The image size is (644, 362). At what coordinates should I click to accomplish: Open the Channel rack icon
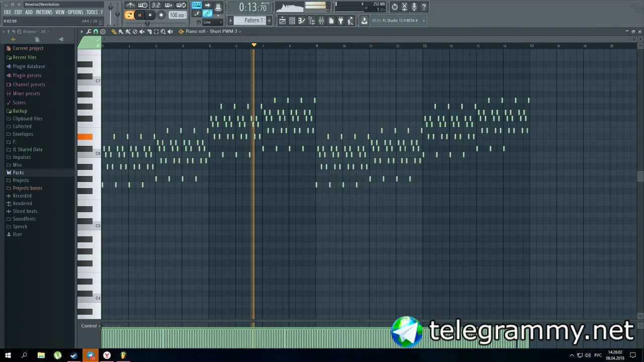tap(292, 21)
